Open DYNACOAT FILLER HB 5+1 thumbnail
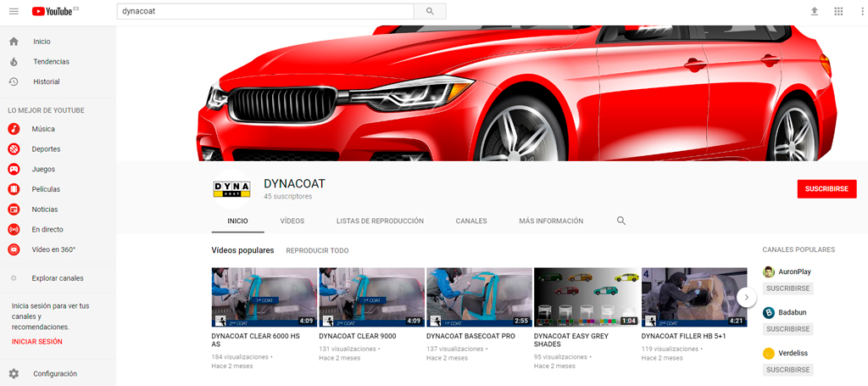This screenshot has width=868, height=386. coord(694,298)
